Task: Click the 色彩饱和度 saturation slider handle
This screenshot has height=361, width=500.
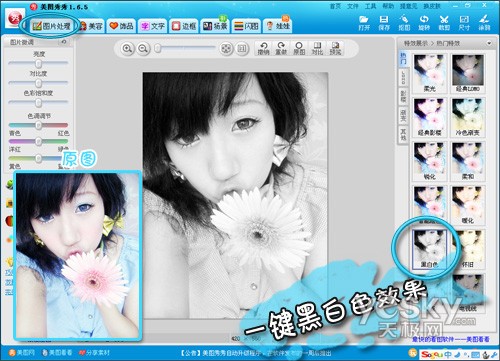Action: [38, 103]
